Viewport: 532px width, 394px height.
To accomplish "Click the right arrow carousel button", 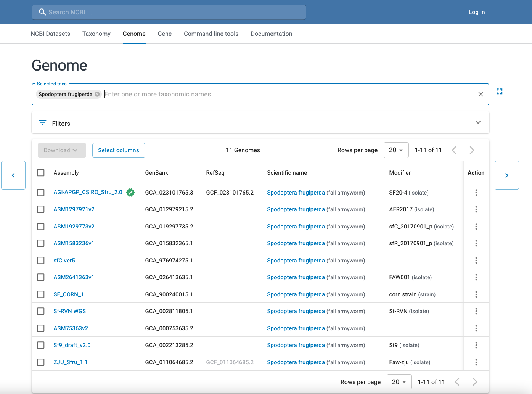I will 506,175.
